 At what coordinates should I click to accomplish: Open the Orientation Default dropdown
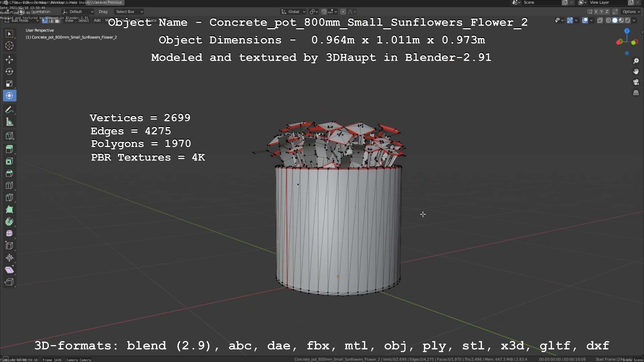coord(78,12)
